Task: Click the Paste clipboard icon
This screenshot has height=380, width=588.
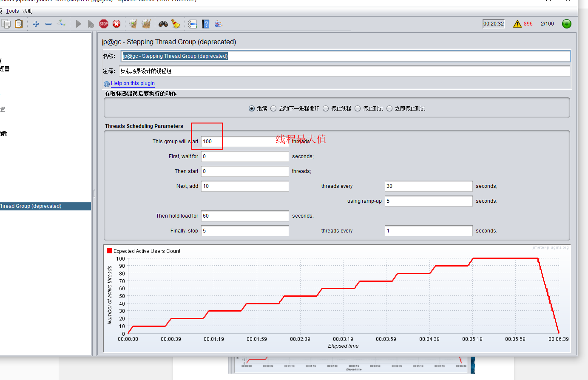Action: [19, 24]
